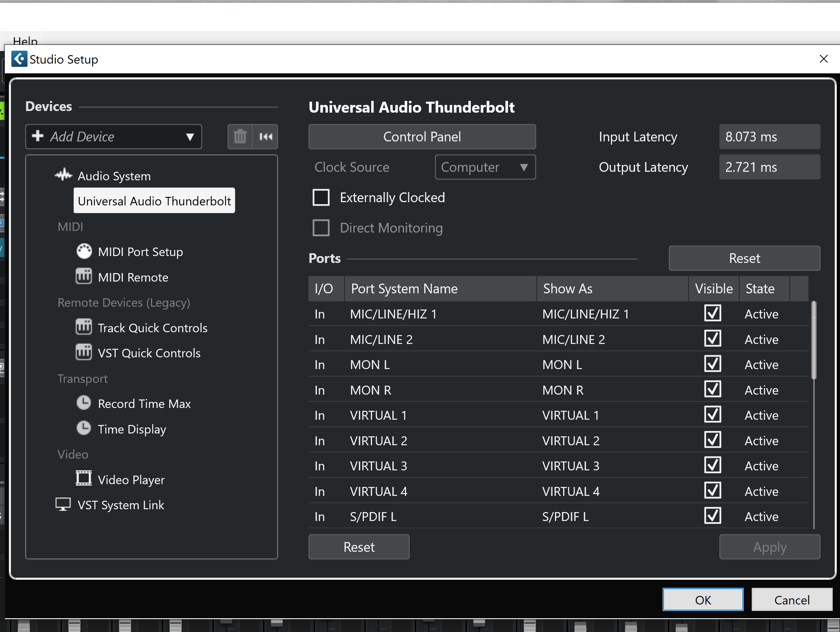840x632 pixels.
Task: Click the MIDI Port Setup connector icon
Action: coord(84,252)
